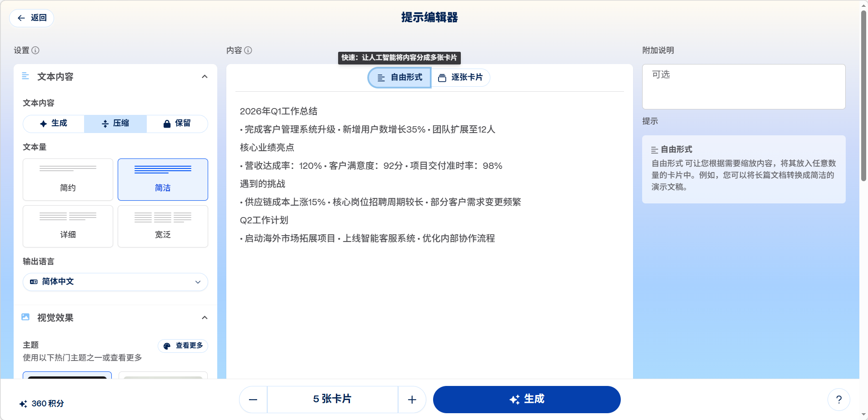The image size is (868, 420).
Task: Collapse the 文本内容 section
Action: pyautogui.click(x=205, y=77)
